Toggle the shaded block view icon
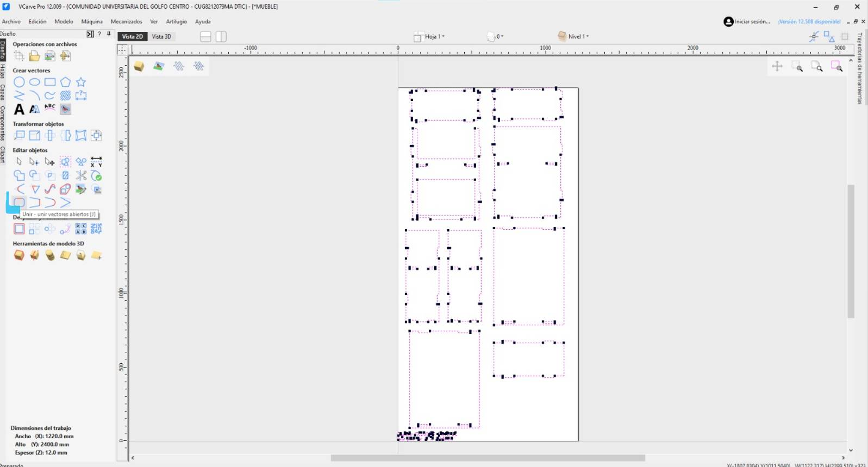Screen dimensions: 868x467 [139, 66]
